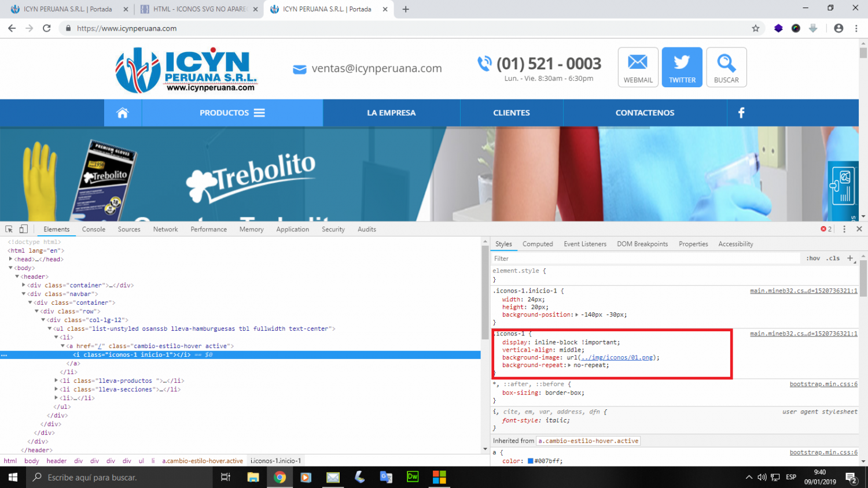Open the Mail app on taskbar
The image size is (868, 488).
[x=333, y=477]
